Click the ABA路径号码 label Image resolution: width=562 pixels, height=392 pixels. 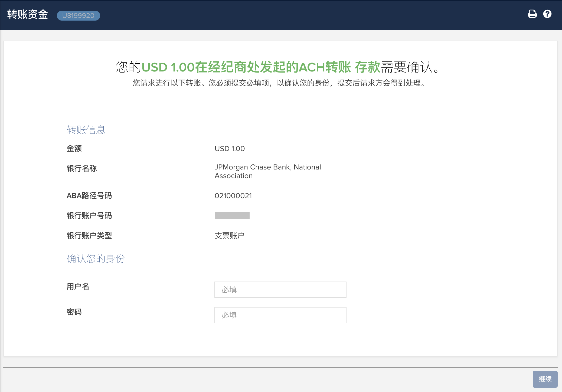point(89,196)
